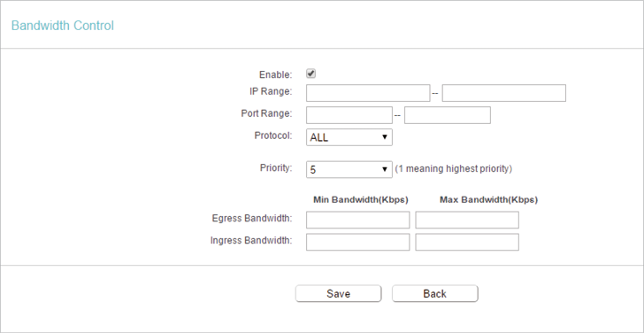Screen dimensions: 644x333
Task: Click the Ingress Min Bandwidth field
Action: coord(357,242)
